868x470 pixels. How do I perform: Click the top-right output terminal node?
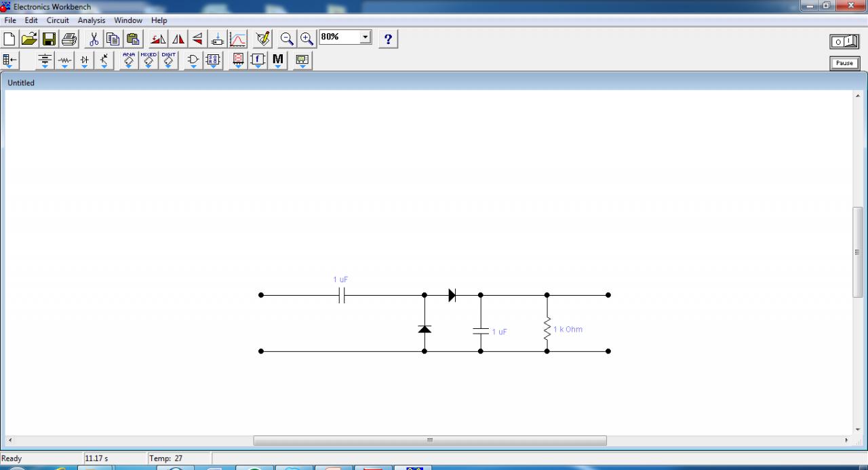(x=608, y=295)
